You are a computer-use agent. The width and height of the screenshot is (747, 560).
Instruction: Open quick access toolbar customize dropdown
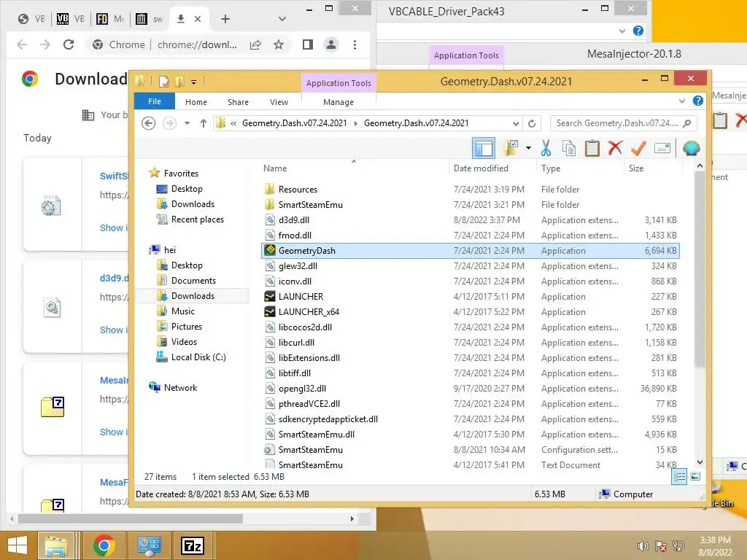(x=193, y=82)
